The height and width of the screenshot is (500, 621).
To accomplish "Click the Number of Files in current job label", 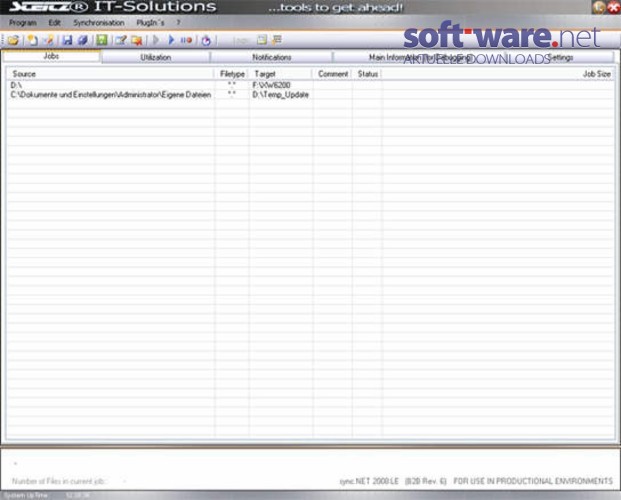I will point(59,481).
